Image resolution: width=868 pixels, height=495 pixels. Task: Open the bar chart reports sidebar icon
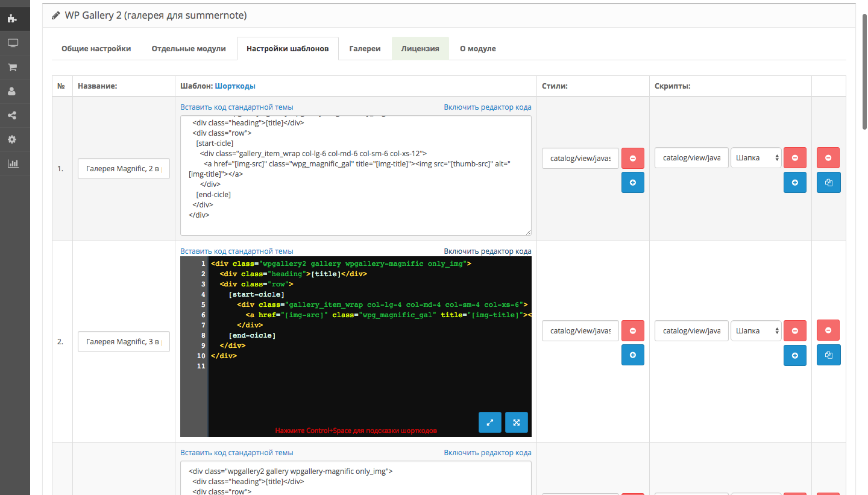pyautogui.click(x=12, y=163)
